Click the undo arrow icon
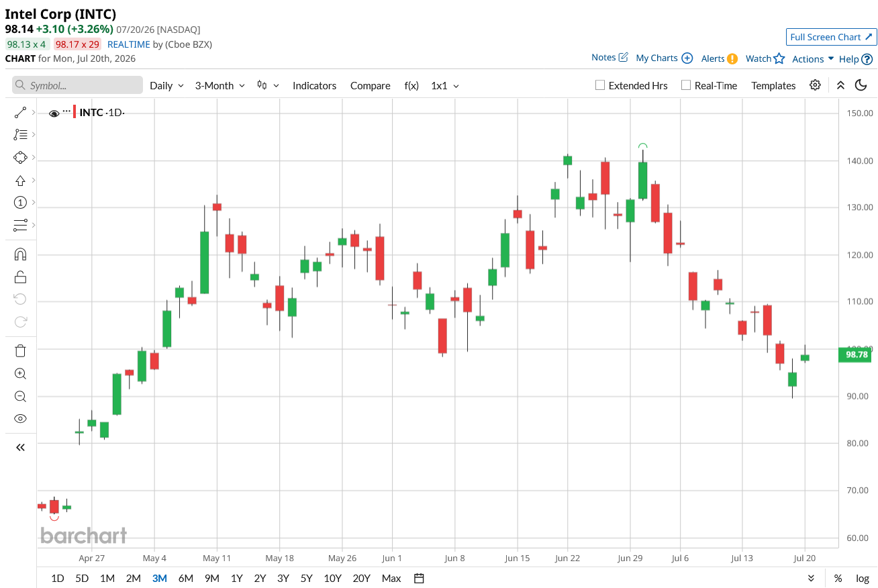878x588 pixels. [x=20, y=299]
